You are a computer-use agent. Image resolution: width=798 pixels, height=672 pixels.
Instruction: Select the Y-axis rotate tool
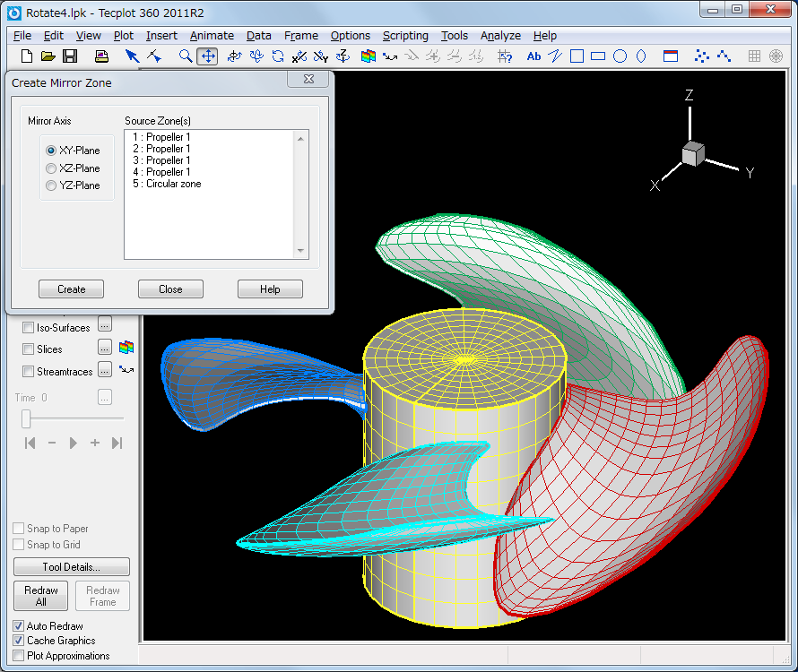(321, 56)
